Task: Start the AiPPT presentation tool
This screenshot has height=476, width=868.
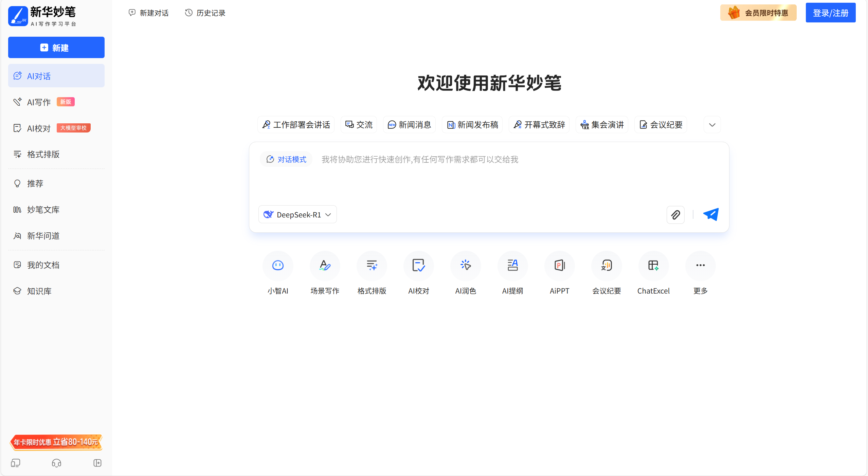Action: tap(559, 266)
